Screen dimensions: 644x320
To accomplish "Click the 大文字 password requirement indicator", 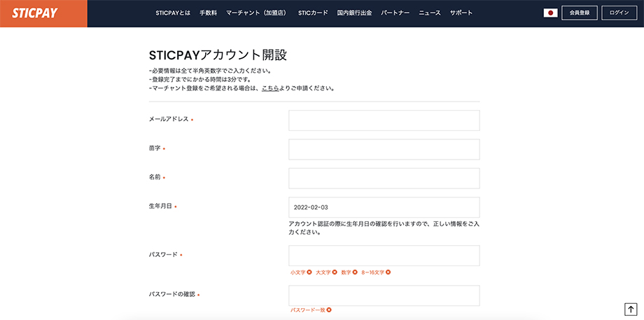I will coord(326,272).
